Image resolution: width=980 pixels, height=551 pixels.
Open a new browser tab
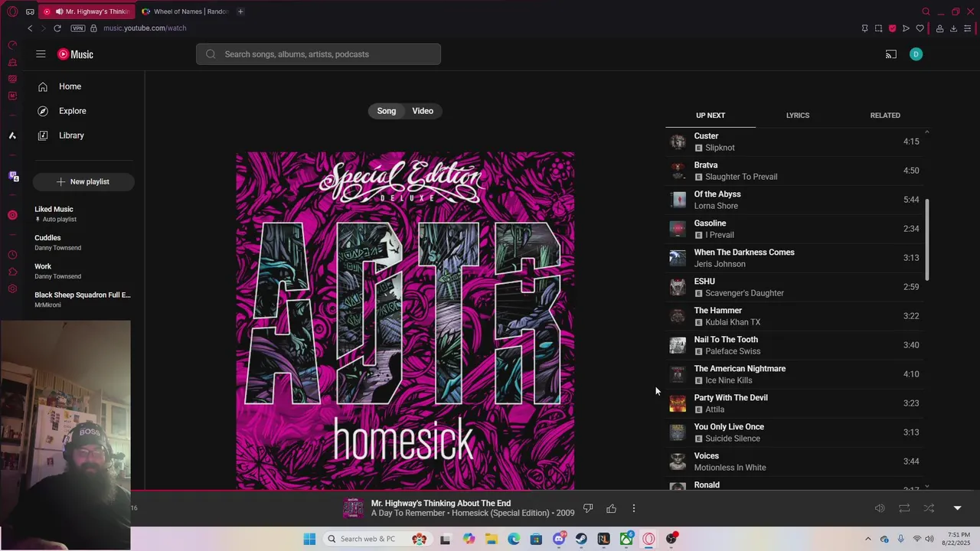(x=240, y=11)
